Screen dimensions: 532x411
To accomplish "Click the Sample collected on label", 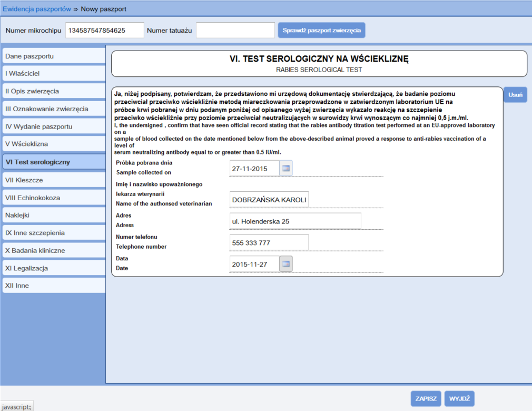I will (x=143, y=172).
